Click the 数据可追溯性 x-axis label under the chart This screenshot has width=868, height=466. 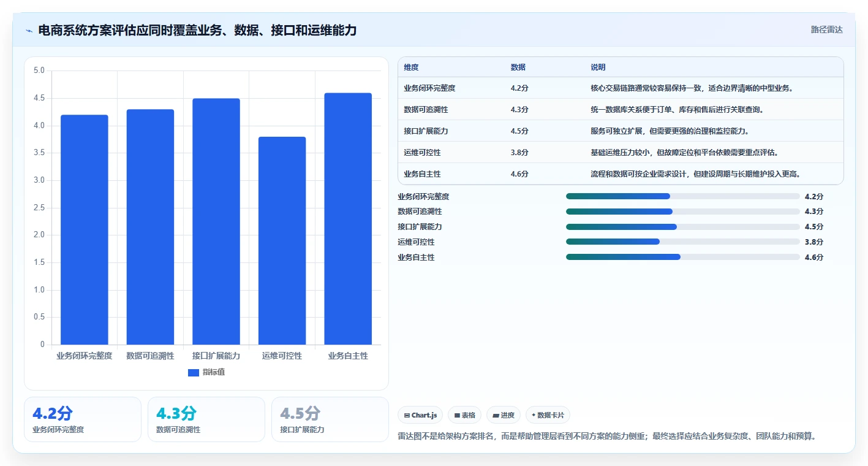150,356
